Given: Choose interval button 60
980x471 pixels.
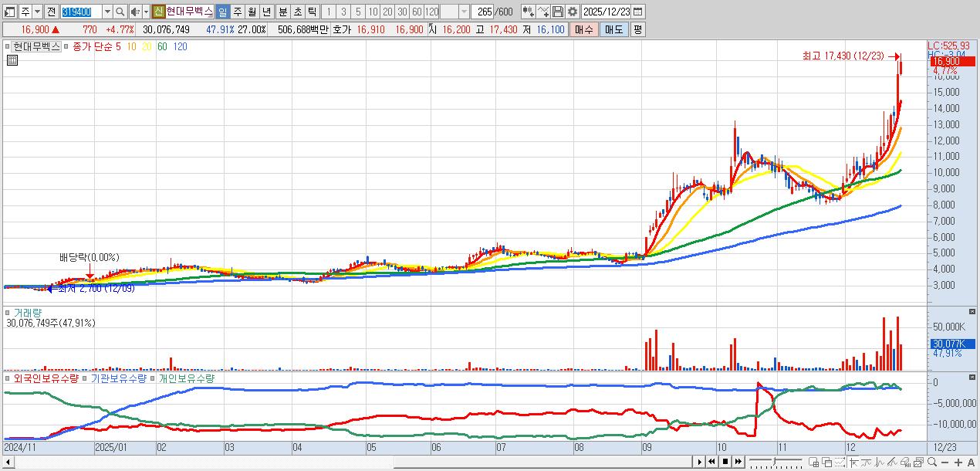Looking at the screenshot, I should click(x=417, y=12).
